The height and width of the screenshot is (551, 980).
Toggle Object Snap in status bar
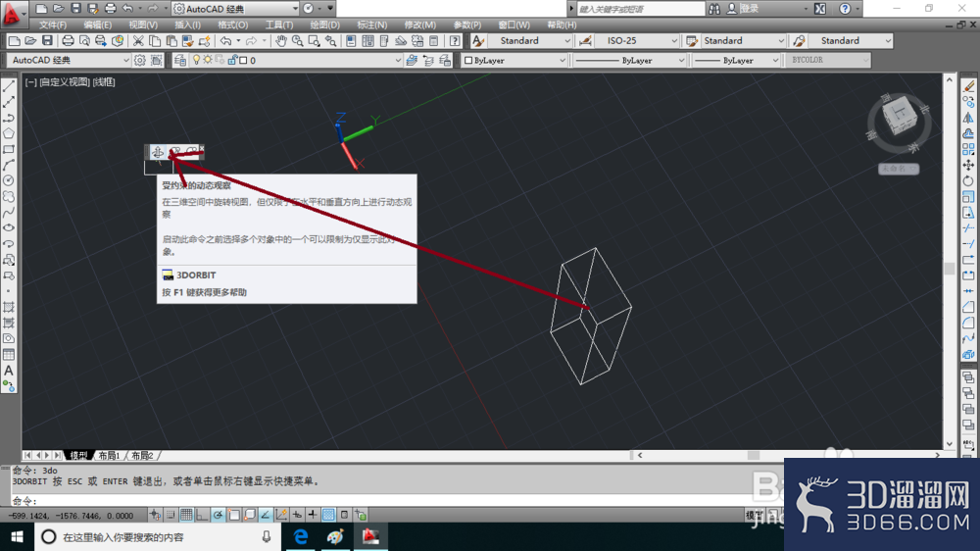coord(234,516)
